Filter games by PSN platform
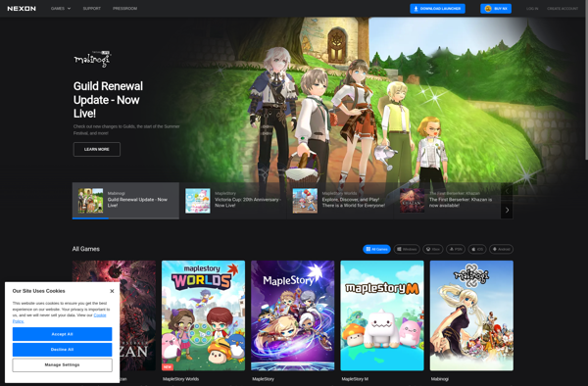 [456, 249]
